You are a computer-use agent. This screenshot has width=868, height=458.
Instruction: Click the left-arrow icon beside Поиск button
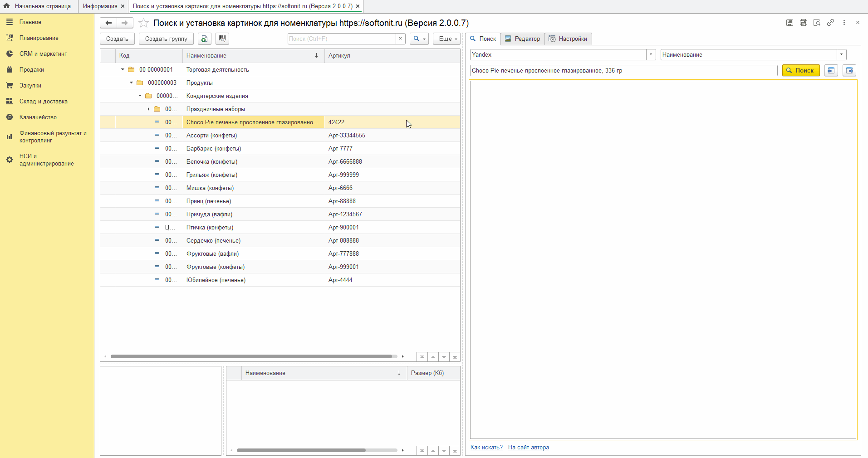pyautogui.click(x=831, y=70)
